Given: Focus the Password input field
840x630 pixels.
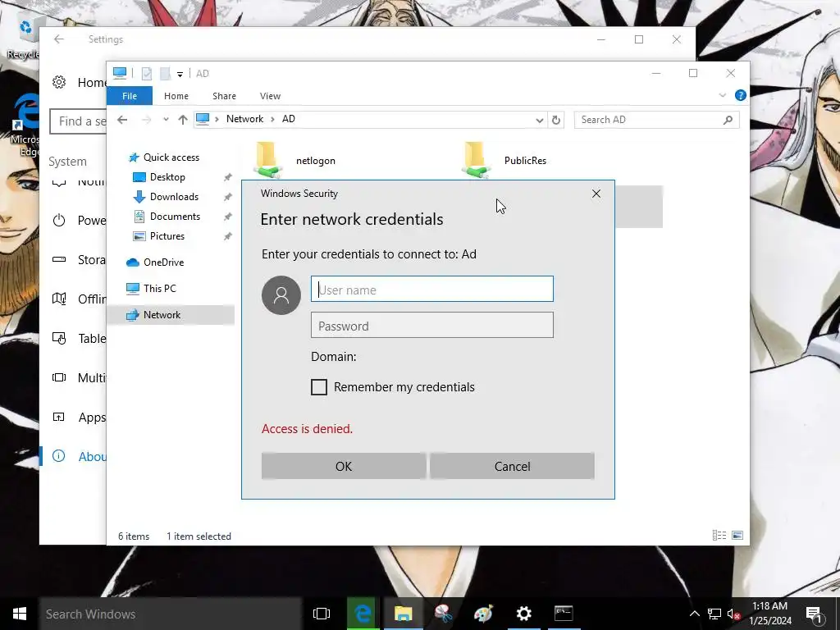Looking at the screenshot, I should tap(431, 326).
